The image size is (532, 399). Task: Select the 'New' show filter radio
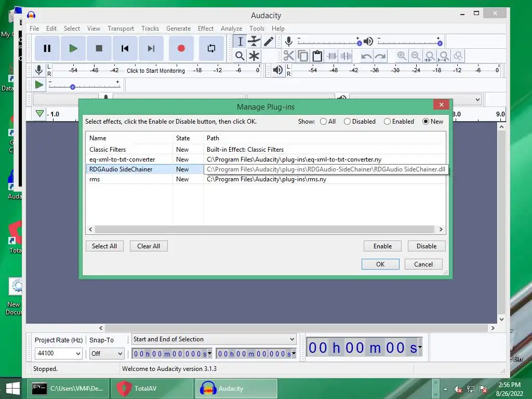click(425, 122)
